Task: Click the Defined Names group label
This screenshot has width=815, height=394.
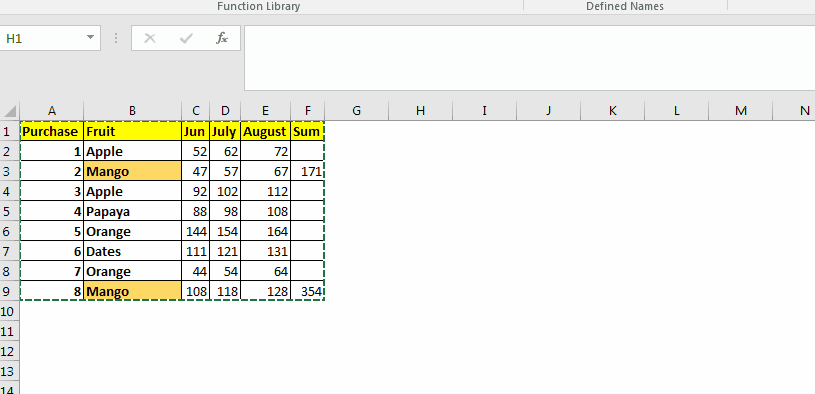Action: click(625, 6)
